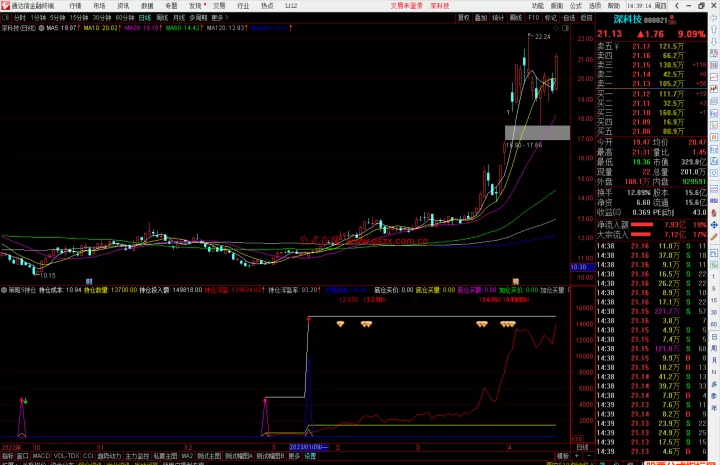Screen dimensions: 720x465
Task: Expand the 更多 > period options
Action: coord(219,17)
